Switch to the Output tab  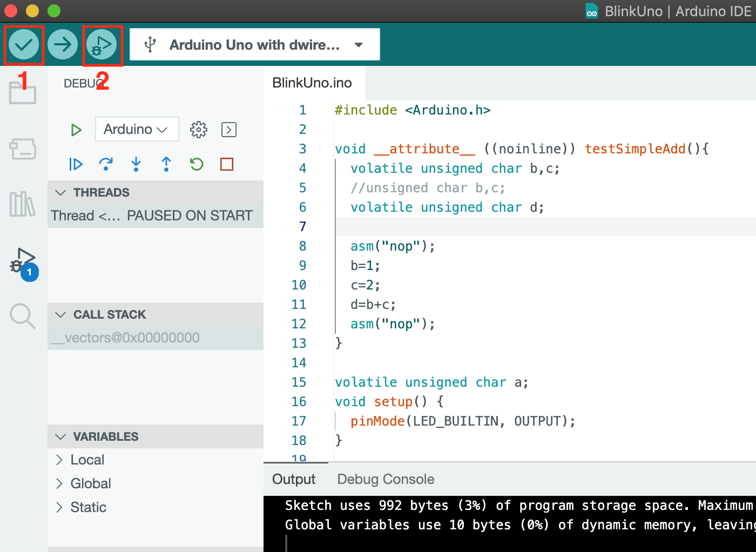tap(294, 479)
